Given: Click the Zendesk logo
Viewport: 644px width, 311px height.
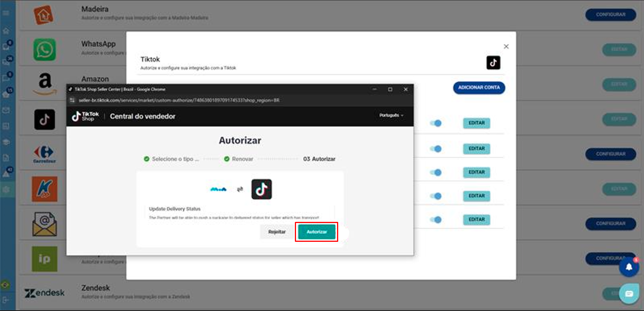Looking at the screenshot, I should (x=44, y=293).
